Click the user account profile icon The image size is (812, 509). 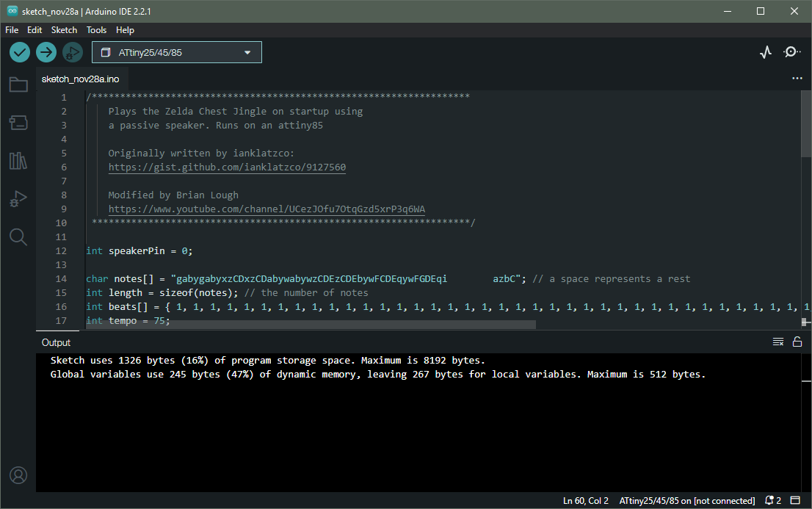(18, 475)
